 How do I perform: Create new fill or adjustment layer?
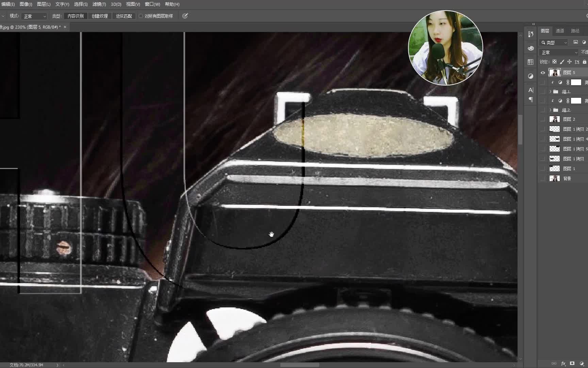tap(582, 364)
